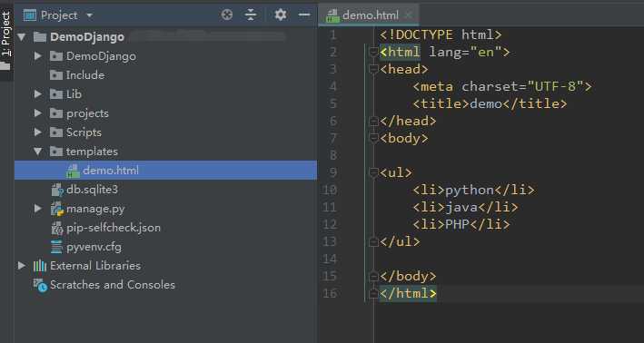Click the templates folder icon
This screenshot has height=343, width=644.
tap(55, 152)
